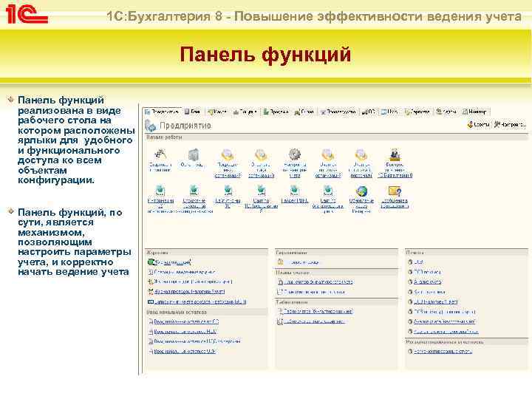532x399 pixels.
Task: Open the globe icon for Internet update
Action: (361, 191)
